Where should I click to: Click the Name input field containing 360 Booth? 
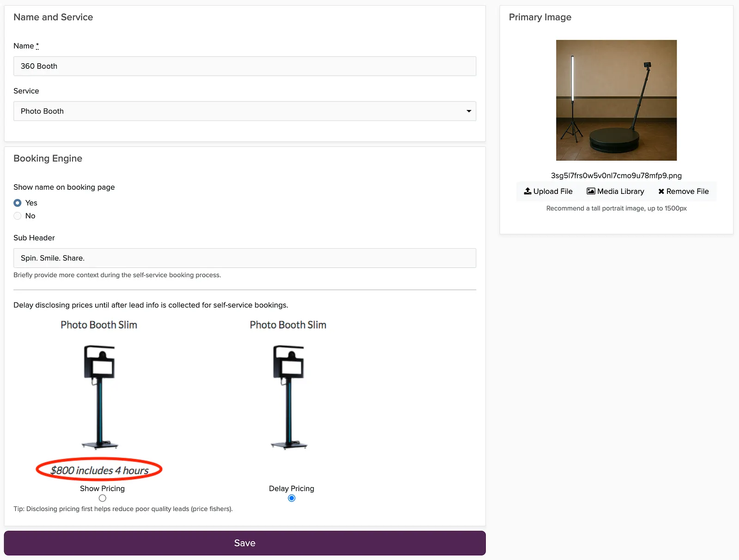245,66
